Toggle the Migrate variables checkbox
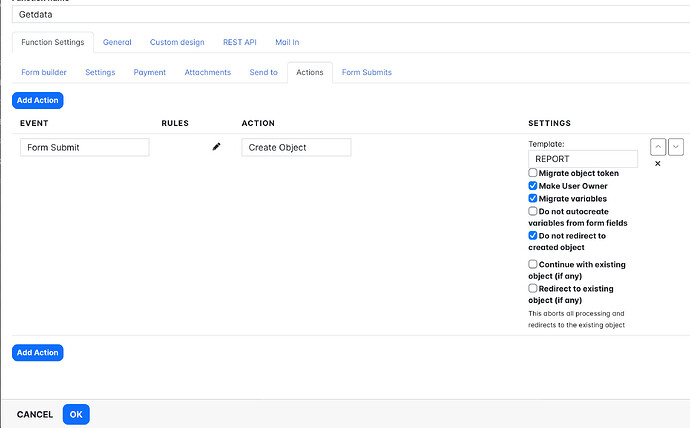 (x=533, y=199)
